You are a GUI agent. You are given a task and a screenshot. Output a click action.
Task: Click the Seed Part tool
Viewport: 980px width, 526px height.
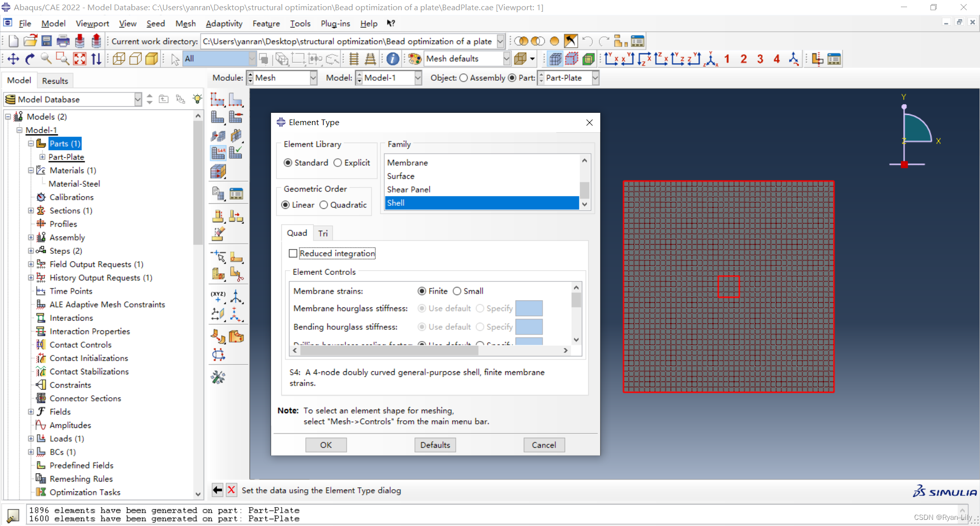218,100
